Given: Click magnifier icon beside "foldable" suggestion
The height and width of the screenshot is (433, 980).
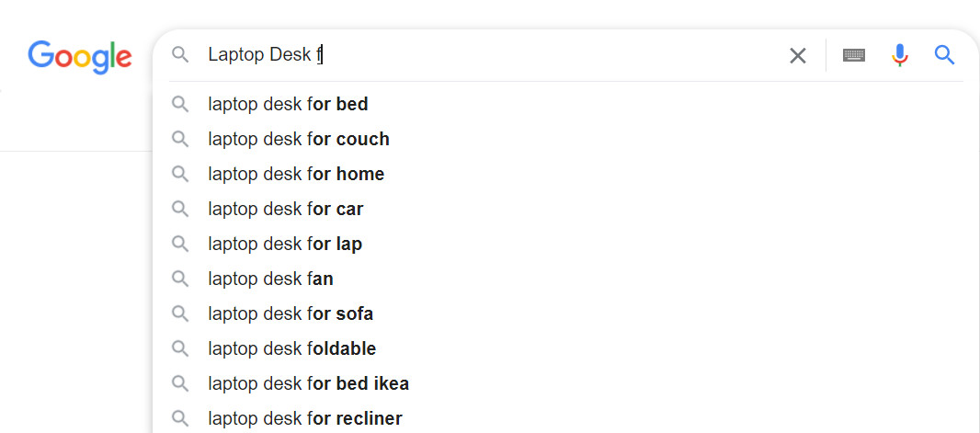Looking at the screenshot, I should coord(180,348).
